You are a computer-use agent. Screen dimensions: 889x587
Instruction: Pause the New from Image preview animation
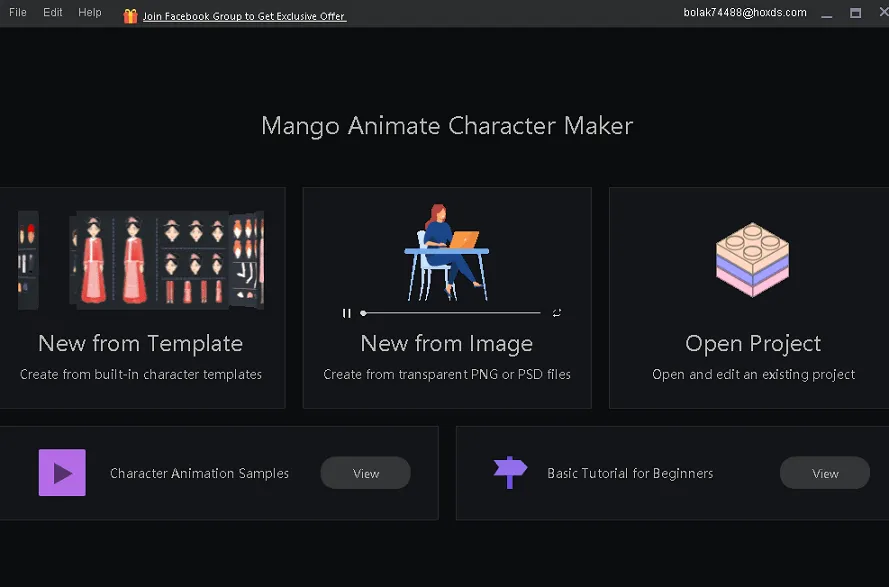tap(347, 313)
